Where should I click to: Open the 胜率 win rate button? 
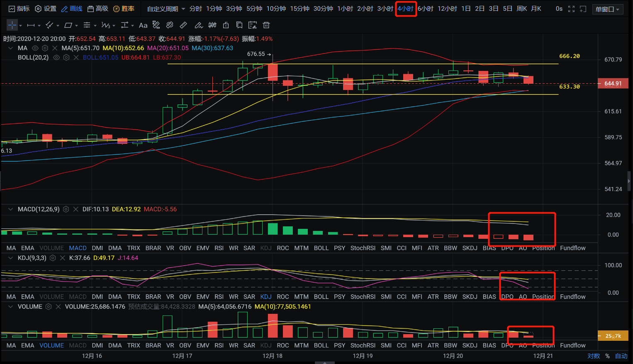[x=124, y=9]
